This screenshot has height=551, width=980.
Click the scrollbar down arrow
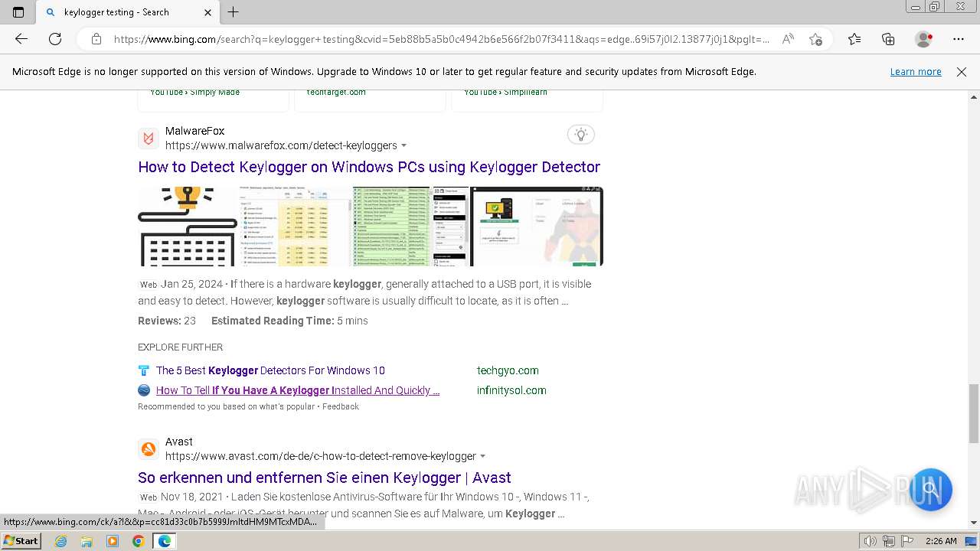[974, 523]
